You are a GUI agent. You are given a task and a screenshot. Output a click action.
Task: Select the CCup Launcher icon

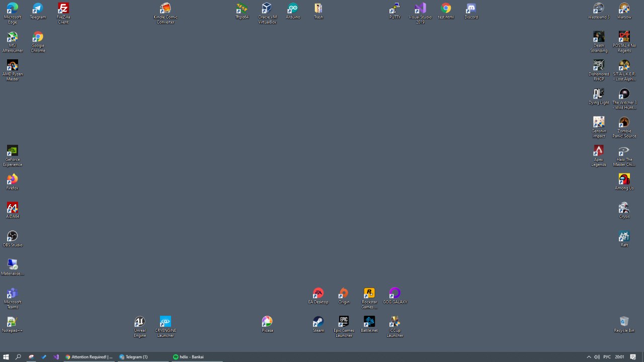395,327
